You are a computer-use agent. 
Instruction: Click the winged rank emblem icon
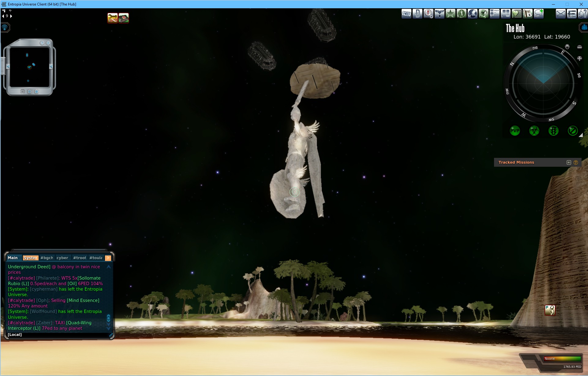[x=439, y=13]
